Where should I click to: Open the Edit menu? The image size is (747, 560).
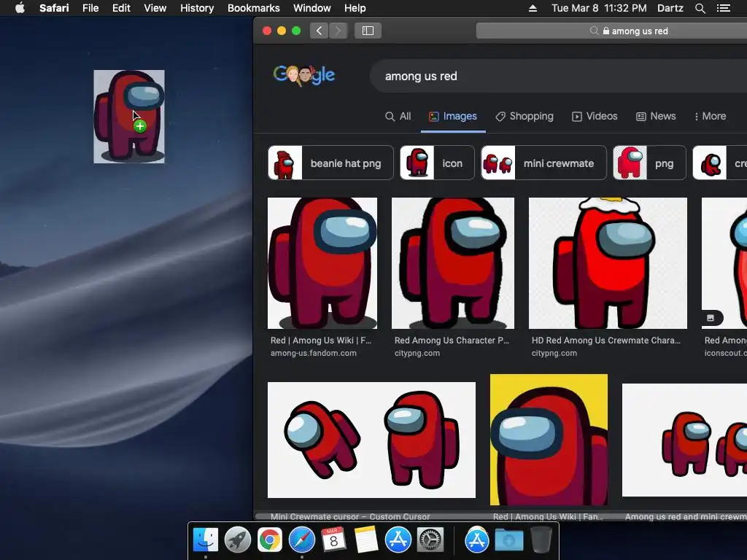(121, 8)
